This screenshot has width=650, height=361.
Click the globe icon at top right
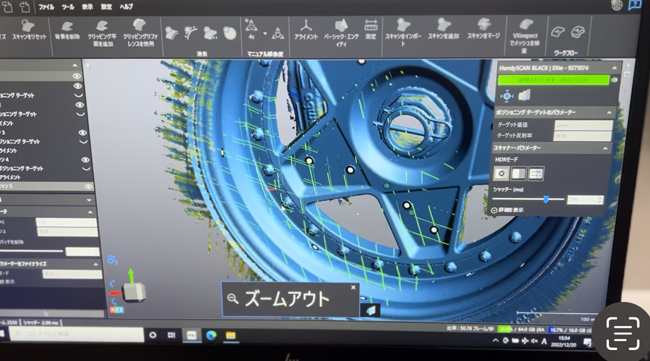[617, 5]
